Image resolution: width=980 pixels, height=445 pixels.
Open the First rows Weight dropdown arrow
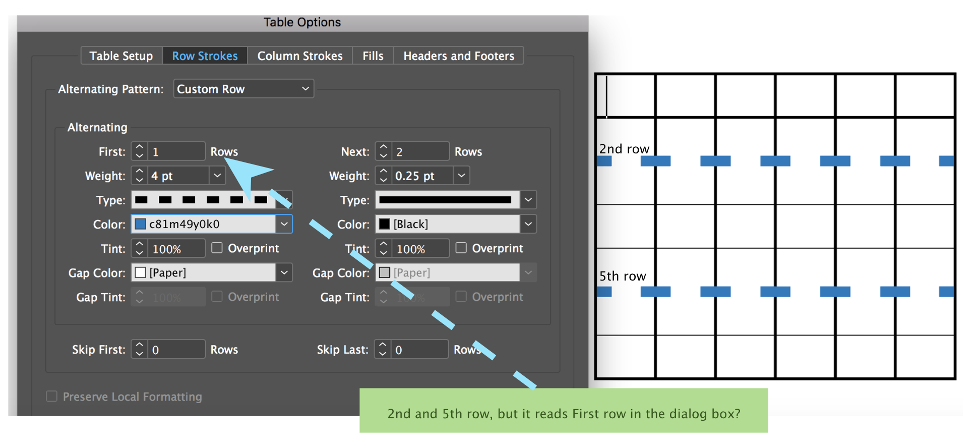pos(217,176)
